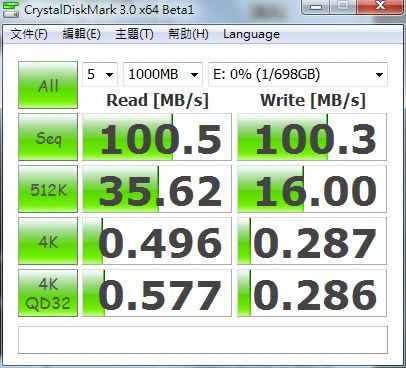Click the CrystalDiskMark title bar app icon
The height and width of the screenshot is (368, 406).
pos(10,10)
